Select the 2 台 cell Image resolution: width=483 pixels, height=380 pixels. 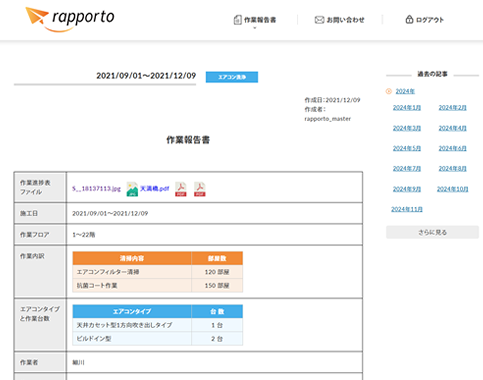click(x=217, y=339)
